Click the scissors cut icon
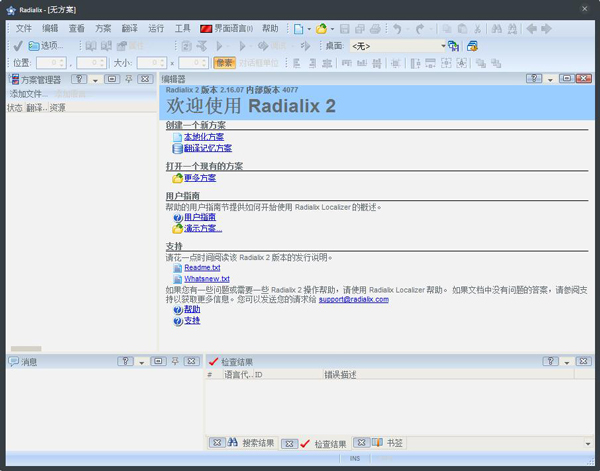The height and width of the screenshot is (471, 600). click(478, 29)
